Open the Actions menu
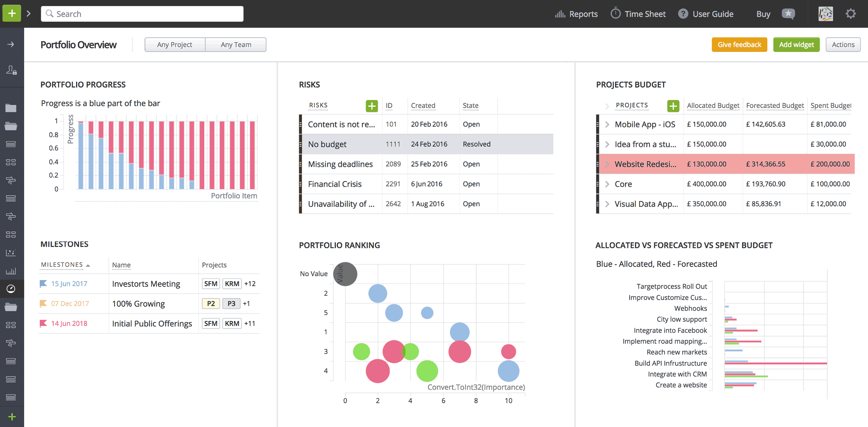 point(843,44)
